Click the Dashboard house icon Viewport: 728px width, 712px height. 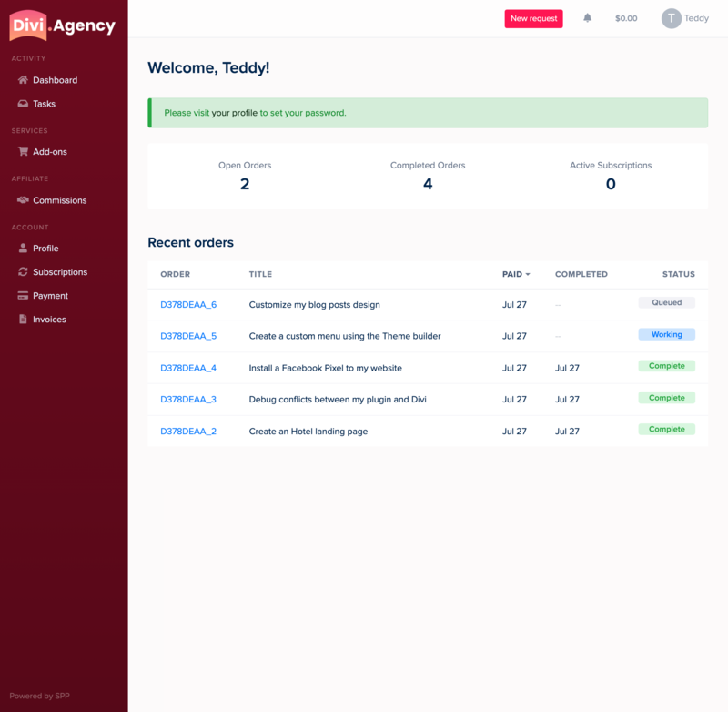click(x=23, y=80)
